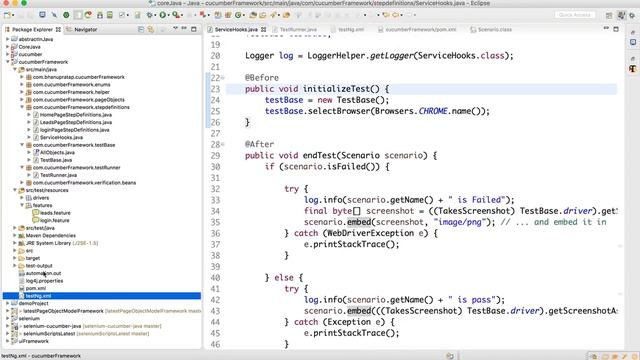Image resolution: width=640 pixels, height=360 pixels.
Task: Minimize the Package Explorer view
Action: click(x=184, y=29)
